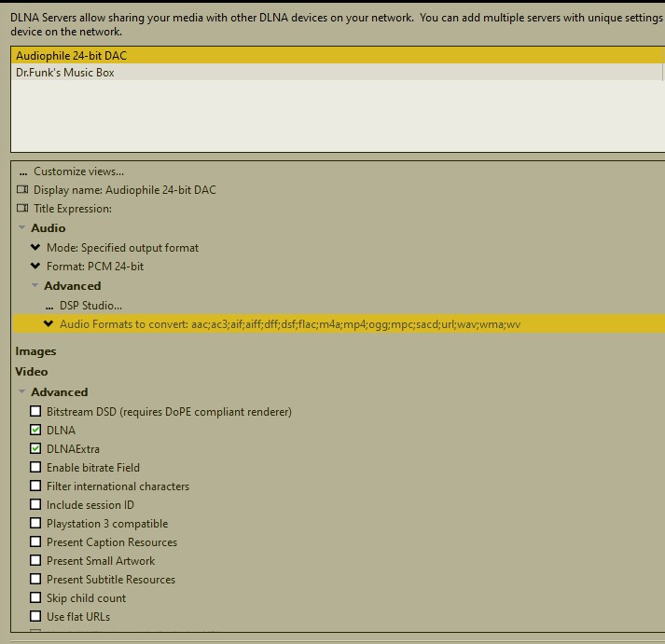Expand the Images section

pos(35,351)
